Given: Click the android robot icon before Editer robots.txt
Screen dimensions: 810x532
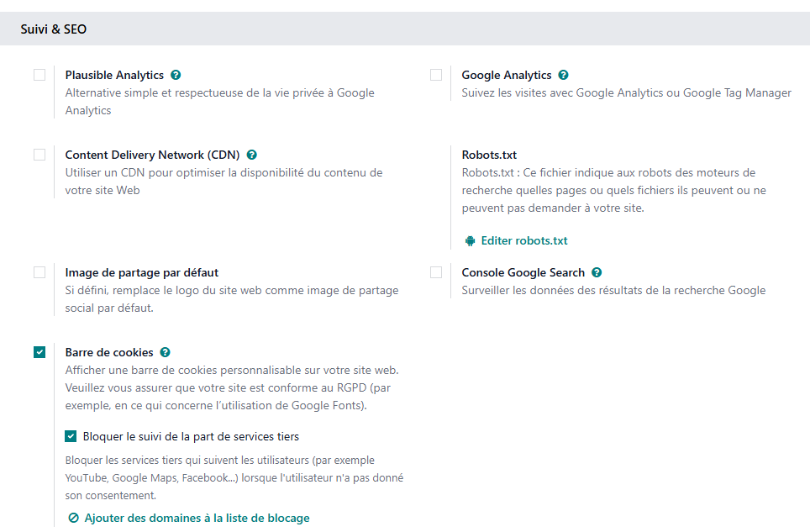Looking at the screenshot, I should 470,240.
